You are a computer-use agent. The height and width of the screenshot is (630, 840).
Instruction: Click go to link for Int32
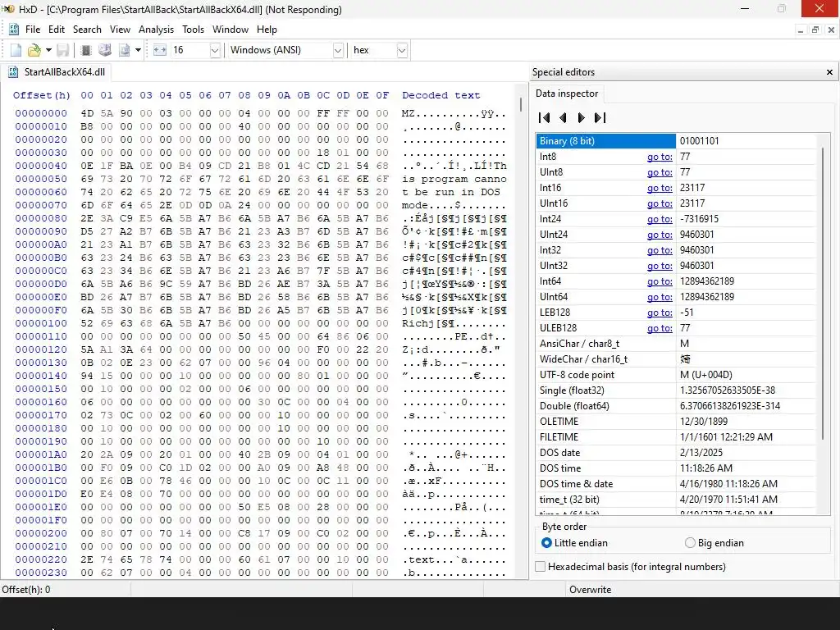coord(660,249)
